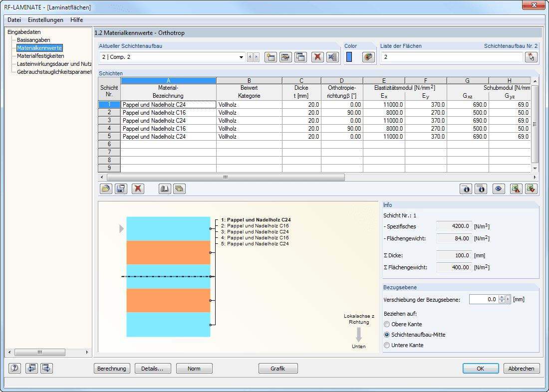This screenshot has height=392, width=549.
Task: Click the Berechnung button
Action: [112, 369]
